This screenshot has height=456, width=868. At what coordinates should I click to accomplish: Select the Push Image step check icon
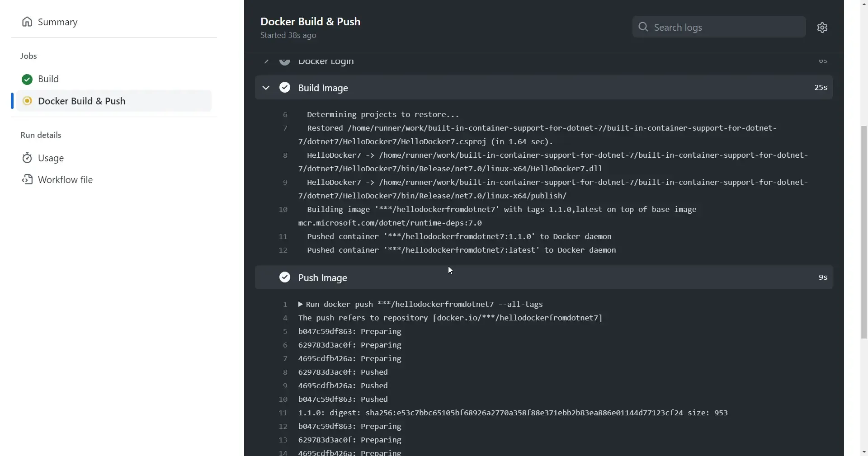coord(284,277)
